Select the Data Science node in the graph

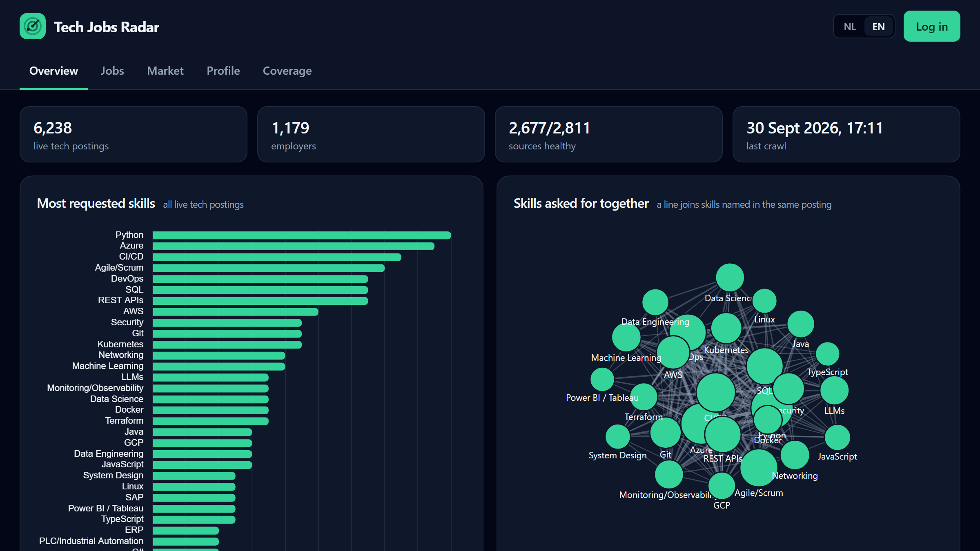(730, 278)
